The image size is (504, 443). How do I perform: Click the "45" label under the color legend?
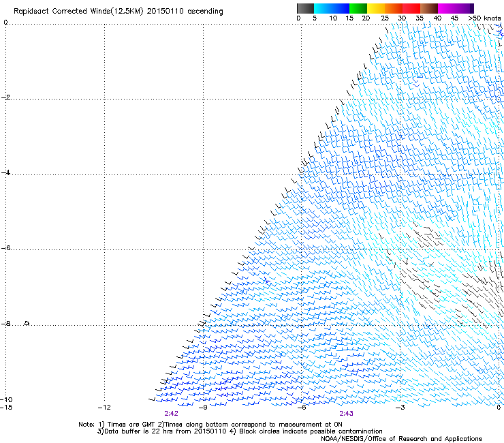click(x=454, y=18)
